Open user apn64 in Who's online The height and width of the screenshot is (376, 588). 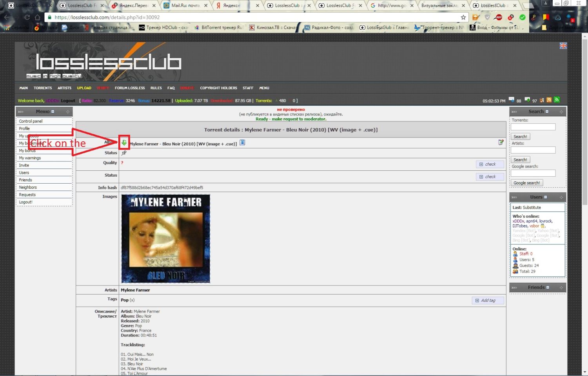point(532,221)
